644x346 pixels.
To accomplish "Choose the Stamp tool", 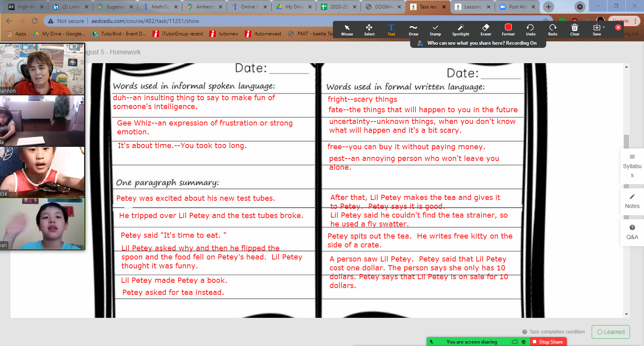I will pyautogui.click(x=435, y=30).
